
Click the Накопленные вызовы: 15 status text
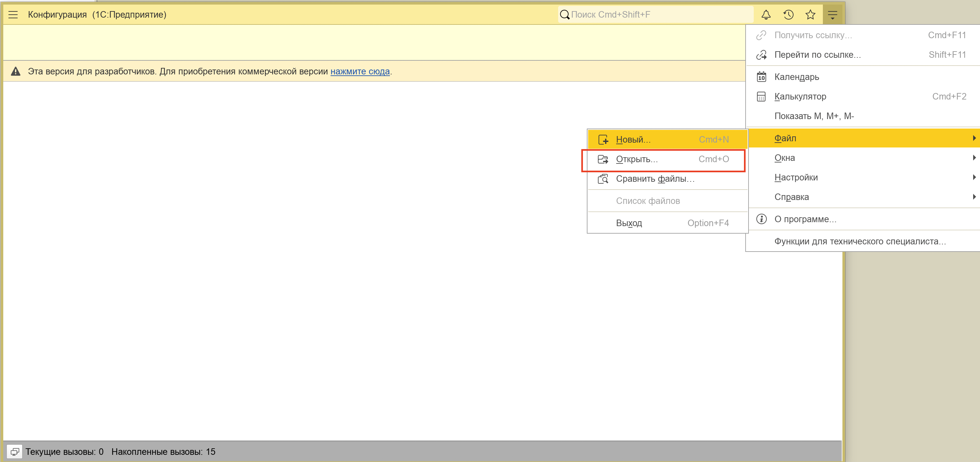pyautogui.click(x=163, y=452)
